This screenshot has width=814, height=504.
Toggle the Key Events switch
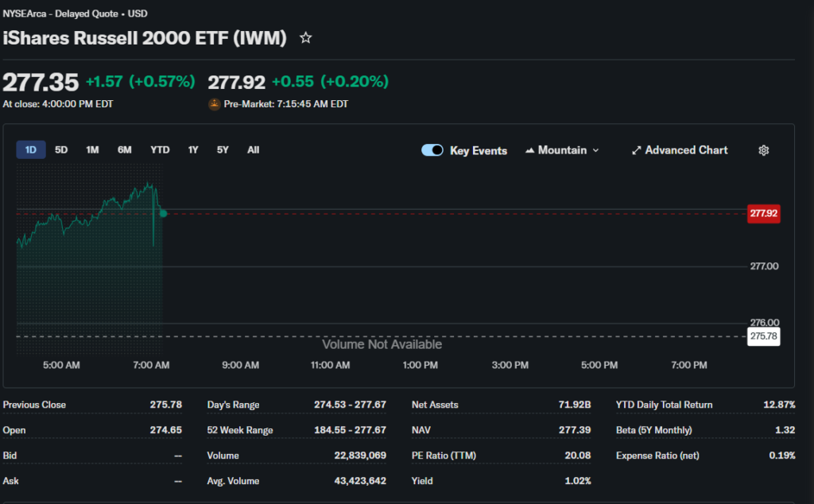click(x=432, y=150)
